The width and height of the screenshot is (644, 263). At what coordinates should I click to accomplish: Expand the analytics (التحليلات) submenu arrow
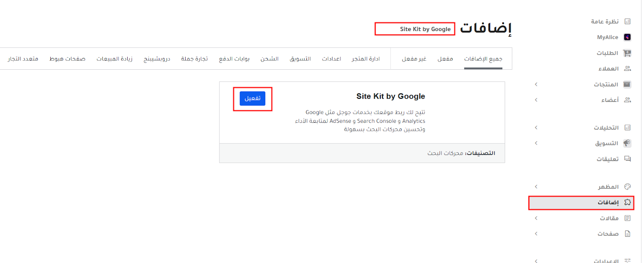point(536,127)
